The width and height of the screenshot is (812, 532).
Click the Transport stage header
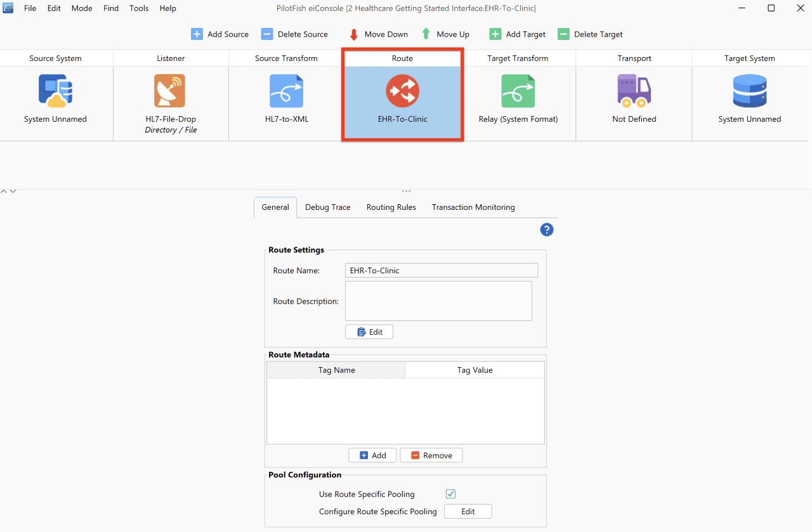pyautogui.click(x=634, y=58)
